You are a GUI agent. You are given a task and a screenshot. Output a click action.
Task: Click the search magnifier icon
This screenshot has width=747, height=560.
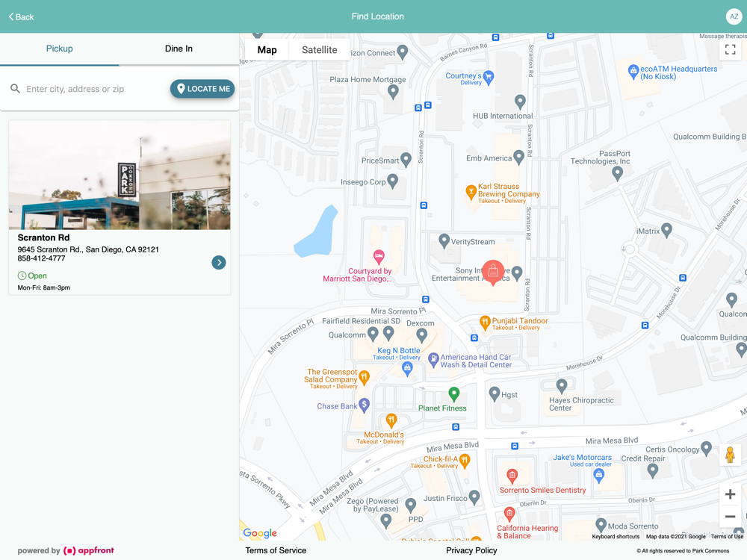pyautogui.click(x=15, y=89)
